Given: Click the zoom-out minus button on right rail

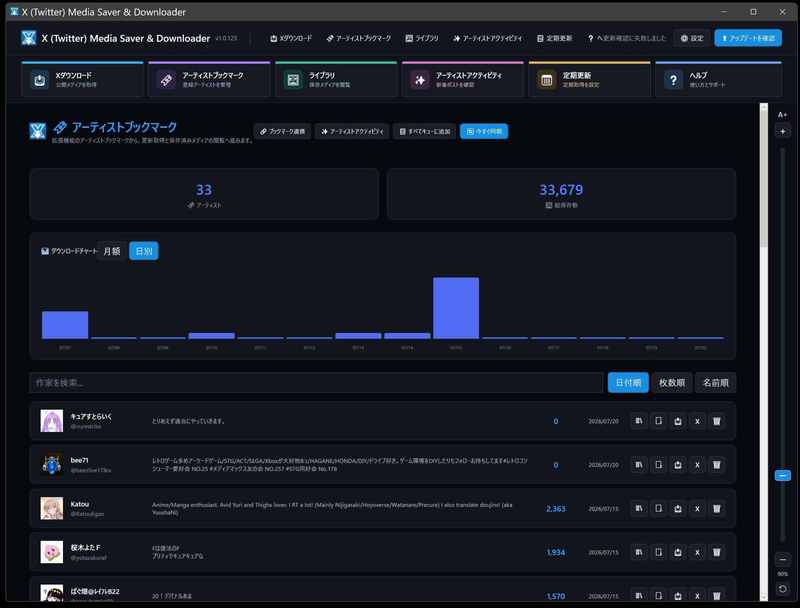Looking at the screenshot, I should pos(782,560).
